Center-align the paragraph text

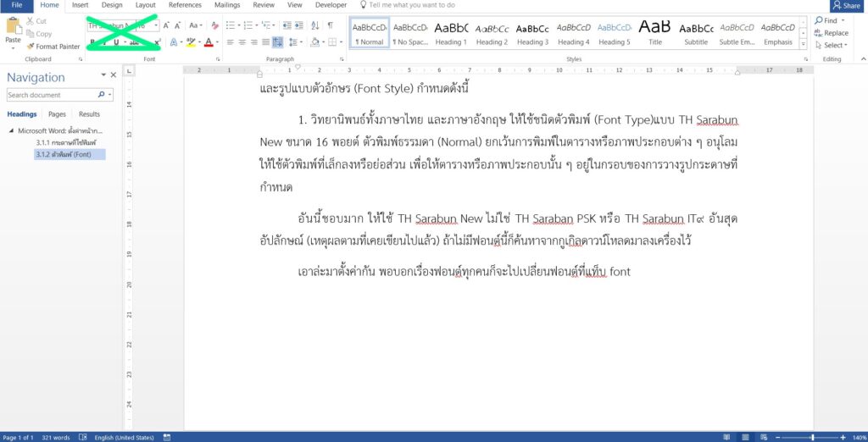pyautogui.click(x=242, y=42)
